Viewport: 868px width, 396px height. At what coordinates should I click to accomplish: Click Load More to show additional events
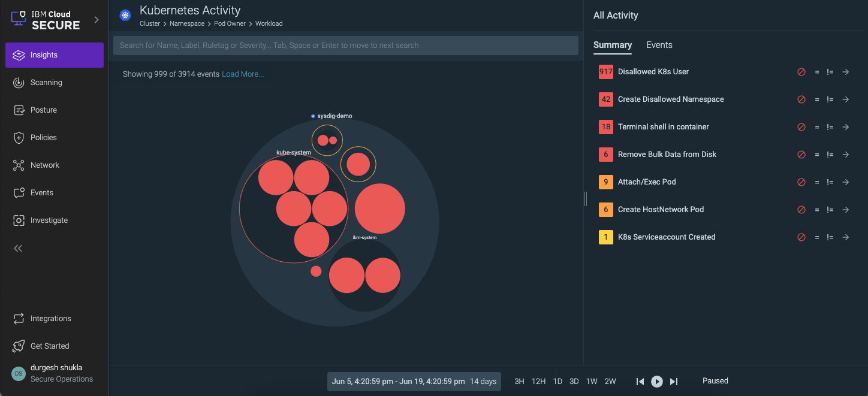[242, 73]
